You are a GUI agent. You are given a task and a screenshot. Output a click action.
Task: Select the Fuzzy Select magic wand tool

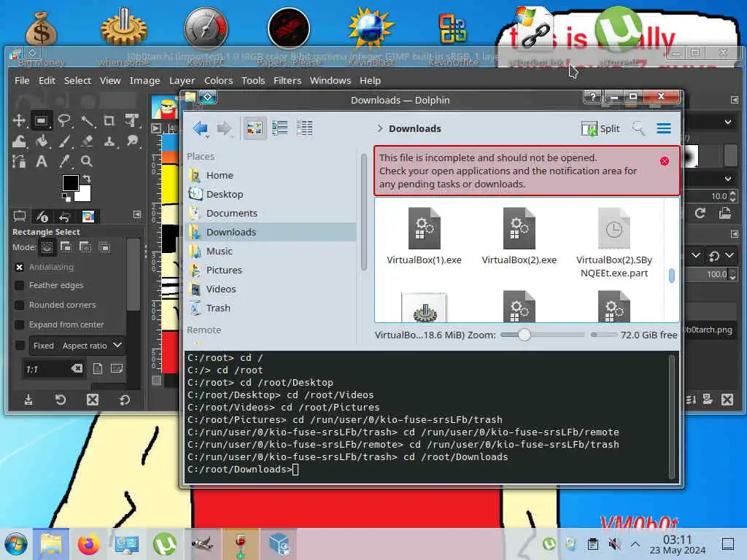(87, 120)
